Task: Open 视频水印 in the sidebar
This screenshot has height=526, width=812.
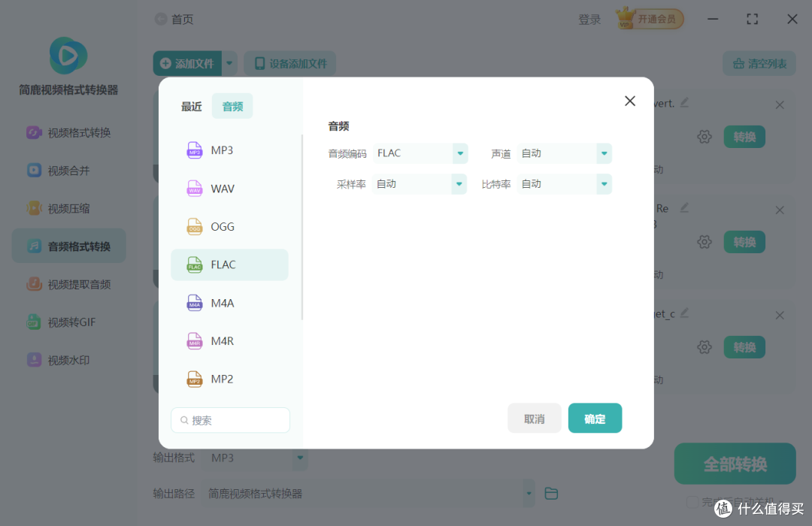Action: [69, 360]
